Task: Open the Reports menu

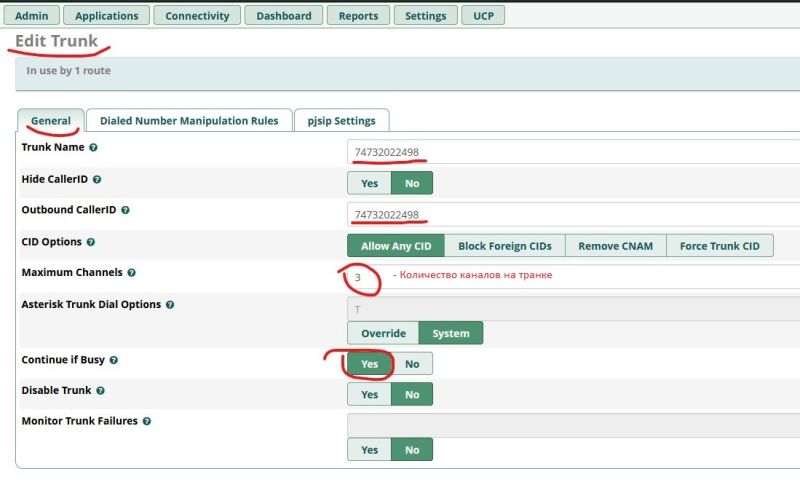Action: pos(358,15)
